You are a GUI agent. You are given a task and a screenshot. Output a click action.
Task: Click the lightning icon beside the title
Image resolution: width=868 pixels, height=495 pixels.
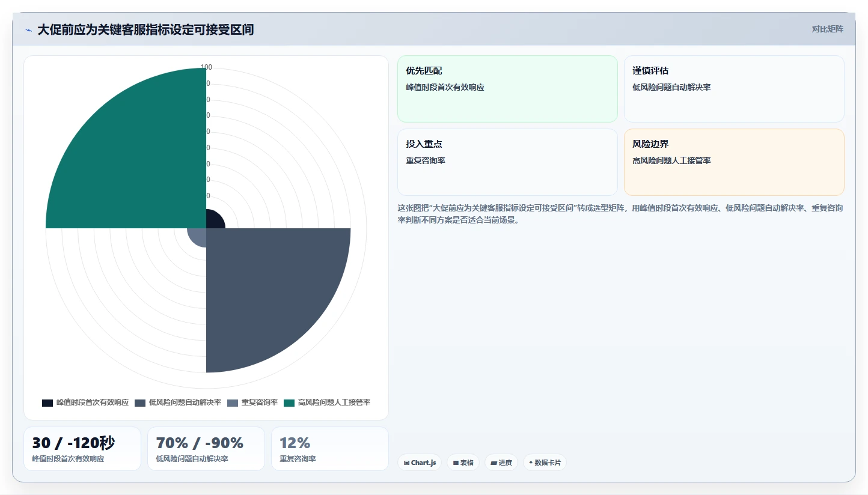click(28, 29)
